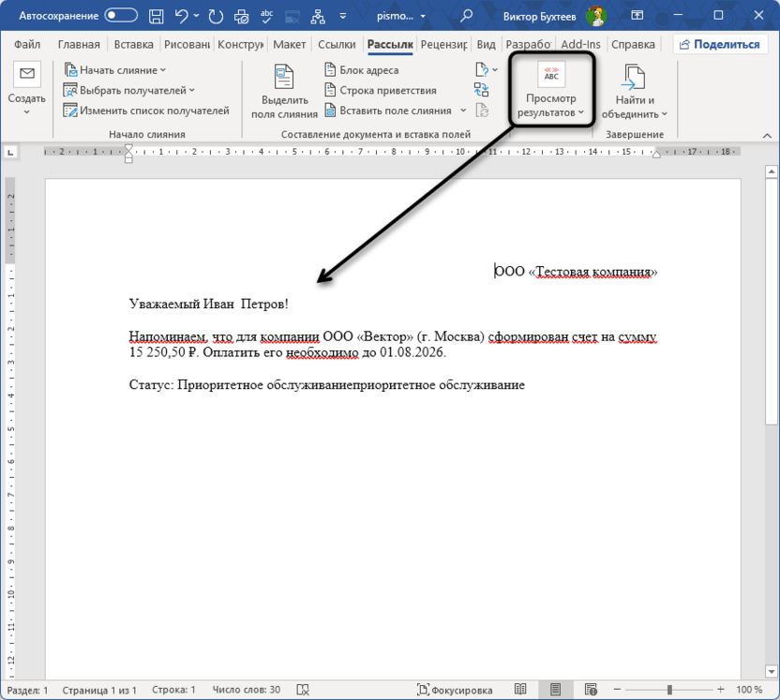Click the search magnifier icon
Image resolution: width=780 pixels, height=700 pixels.
(466, 16)
